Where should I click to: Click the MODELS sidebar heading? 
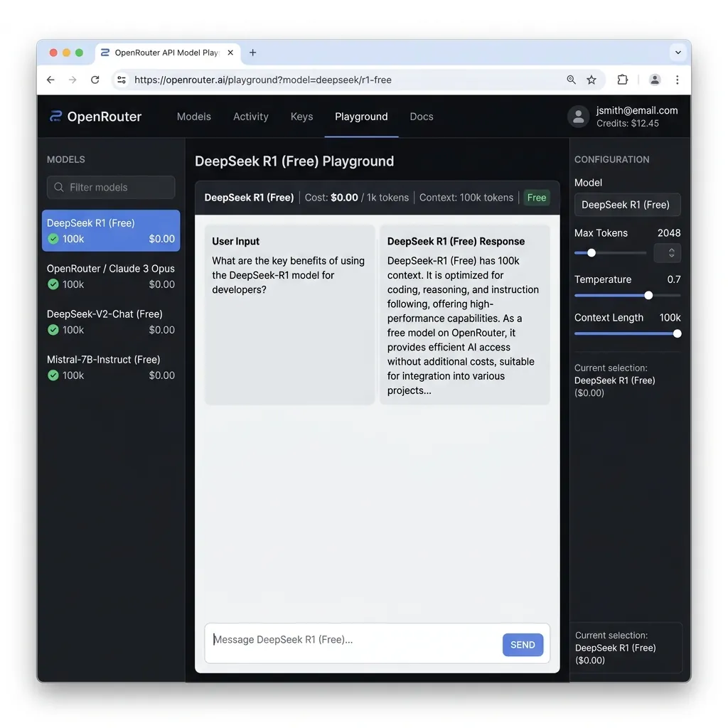click(66, 159)
